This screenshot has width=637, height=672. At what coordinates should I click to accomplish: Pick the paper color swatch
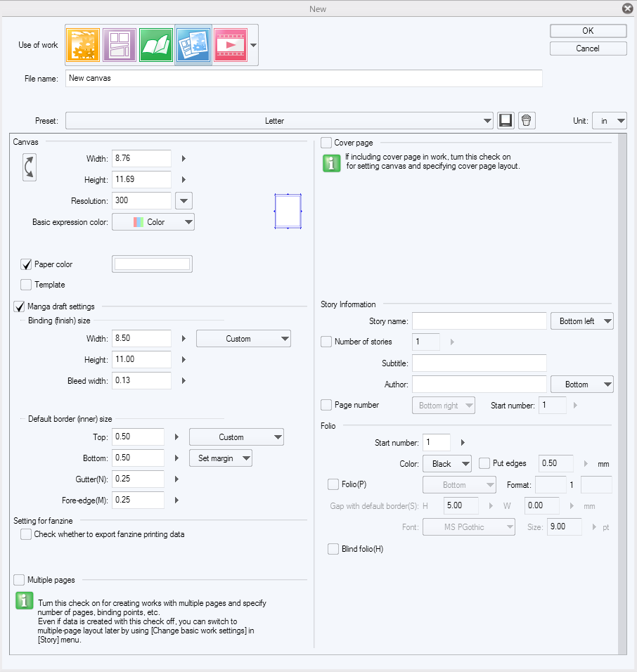(152, 264)
